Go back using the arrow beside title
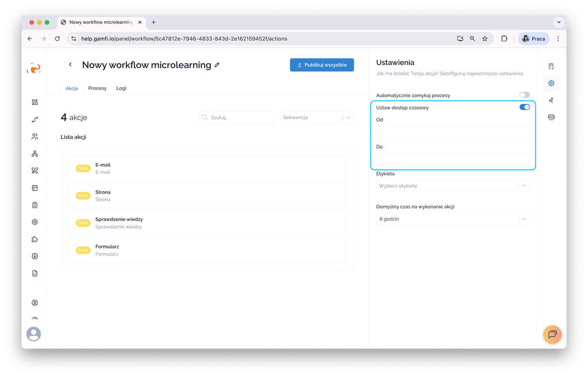588x377 pixels. 70,64
